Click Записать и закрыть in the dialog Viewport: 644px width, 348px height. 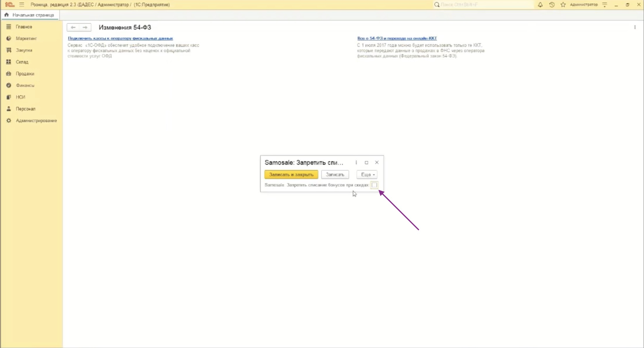[291, 175]
